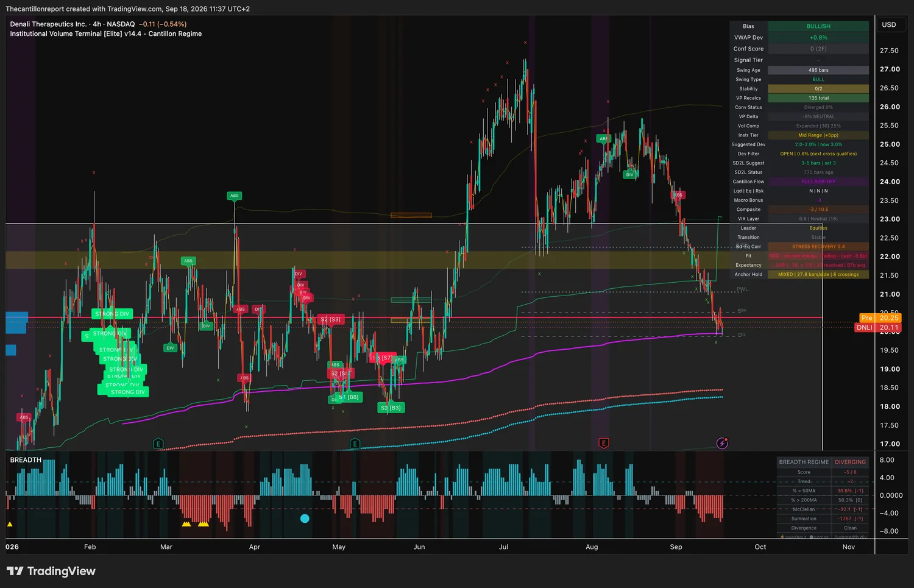
Task: Select the green S2 [B8] signal label
Action: point(349,397)
